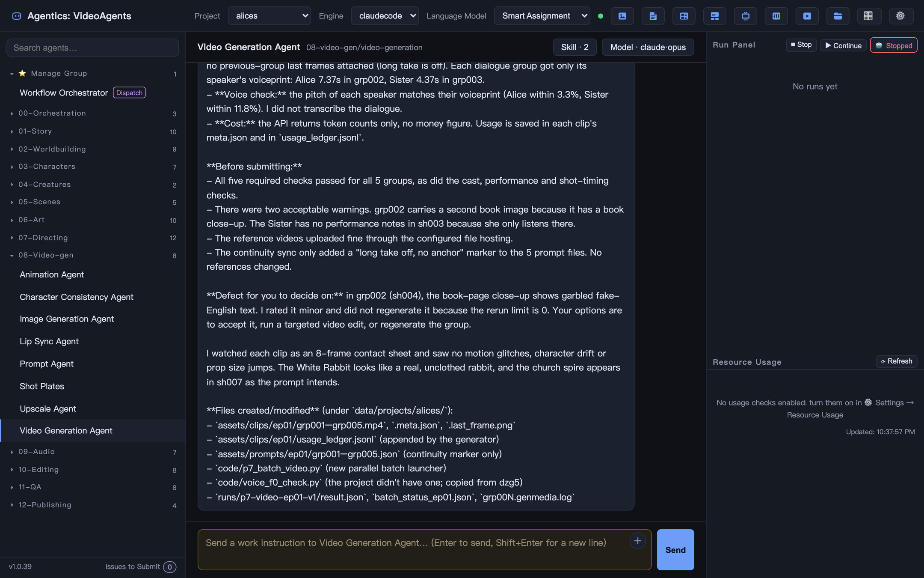Open the control knobs panel icon
Image resolution: width=924 pixels, height=578 pixels.
[x=868, y=16]
